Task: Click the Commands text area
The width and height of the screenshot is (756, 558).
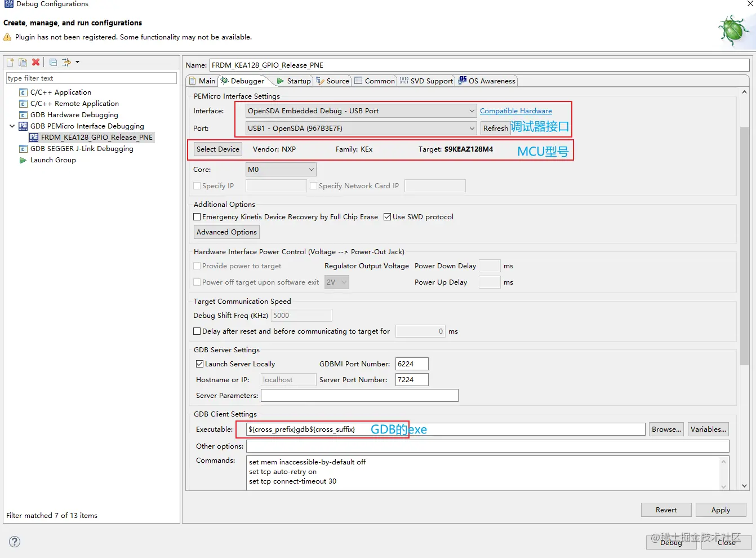Action: (483, 473)
